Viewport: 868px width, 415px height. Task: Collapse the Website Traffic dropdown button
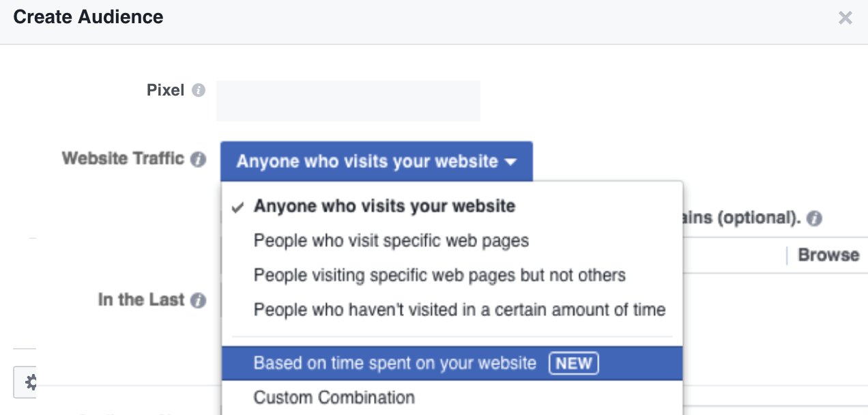coord(376,162)
